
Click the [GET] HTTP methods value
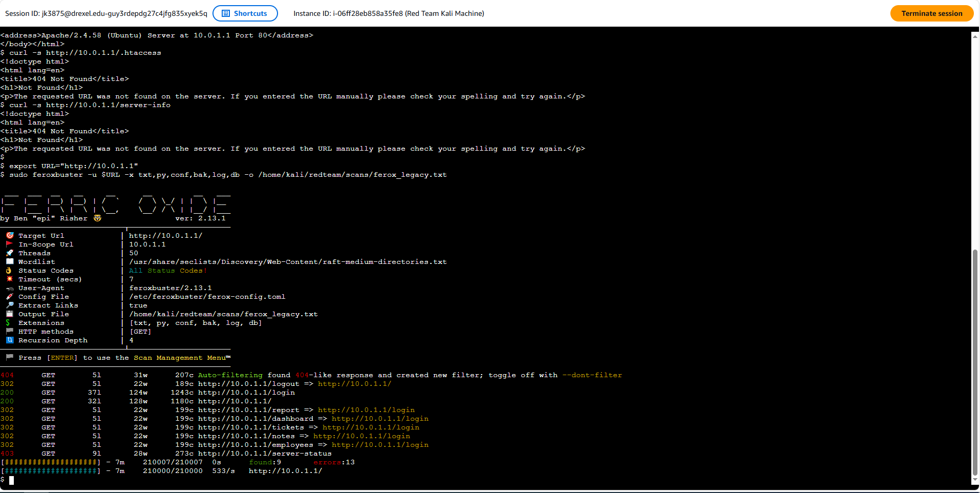coord(140,331)
